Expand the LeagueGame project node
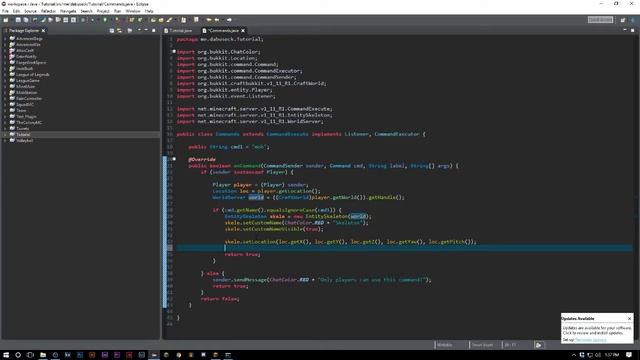Viewport: 640px width, 360px height. (5, 80)
